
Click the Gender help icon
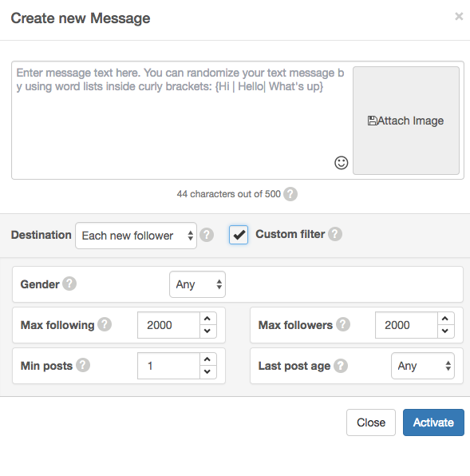point(69,284)
